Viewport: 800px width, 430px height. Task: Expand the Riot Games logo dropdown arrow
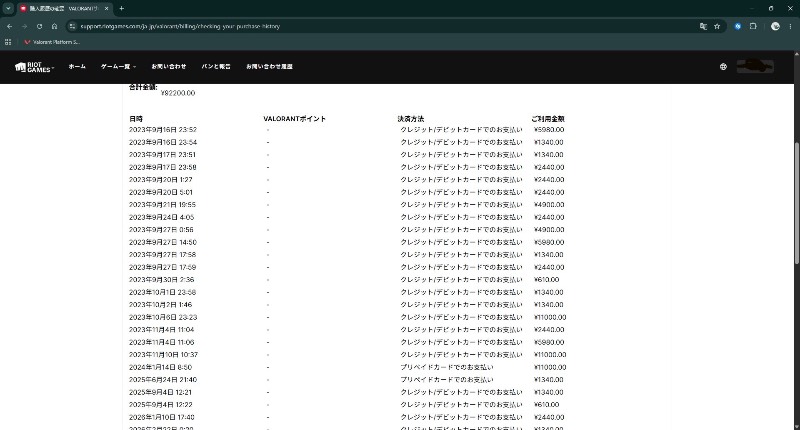point(53,67)
